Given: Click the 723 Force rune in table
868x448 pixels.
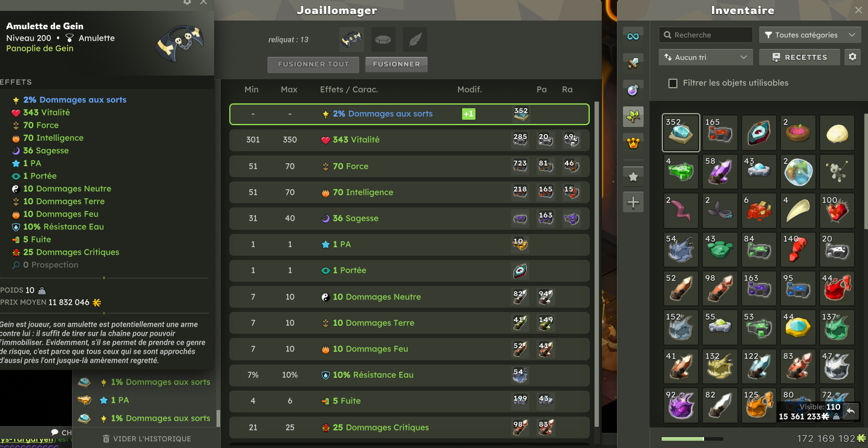Looking at the screenshot, I should point(520,166).
